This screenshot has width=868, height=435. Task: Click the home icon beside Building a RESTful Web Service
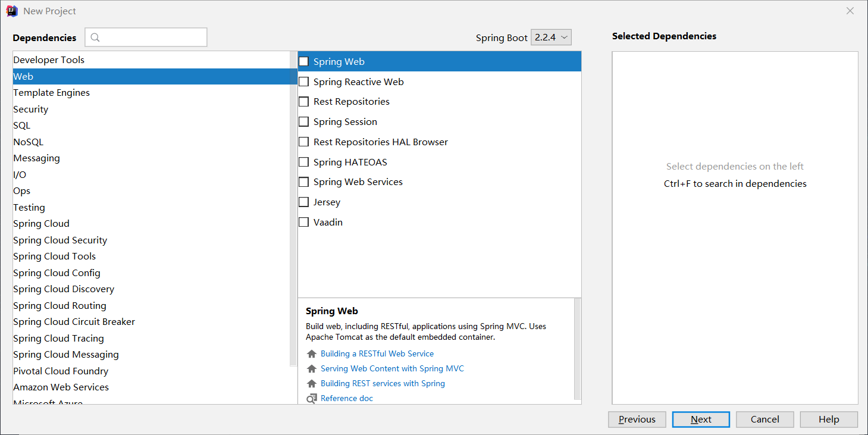pyautogui.click(x=311, y=354)
